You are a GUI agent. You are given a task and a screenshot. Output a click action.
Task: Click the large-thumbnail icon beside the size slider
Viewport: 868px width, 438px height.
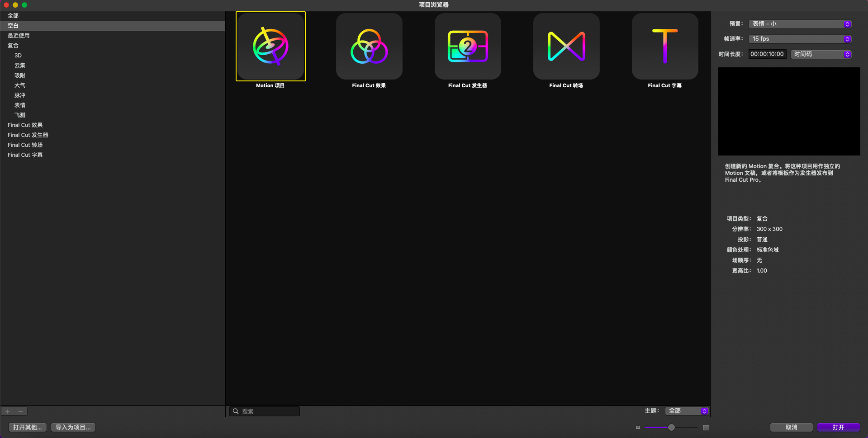(x=706, y=428)
